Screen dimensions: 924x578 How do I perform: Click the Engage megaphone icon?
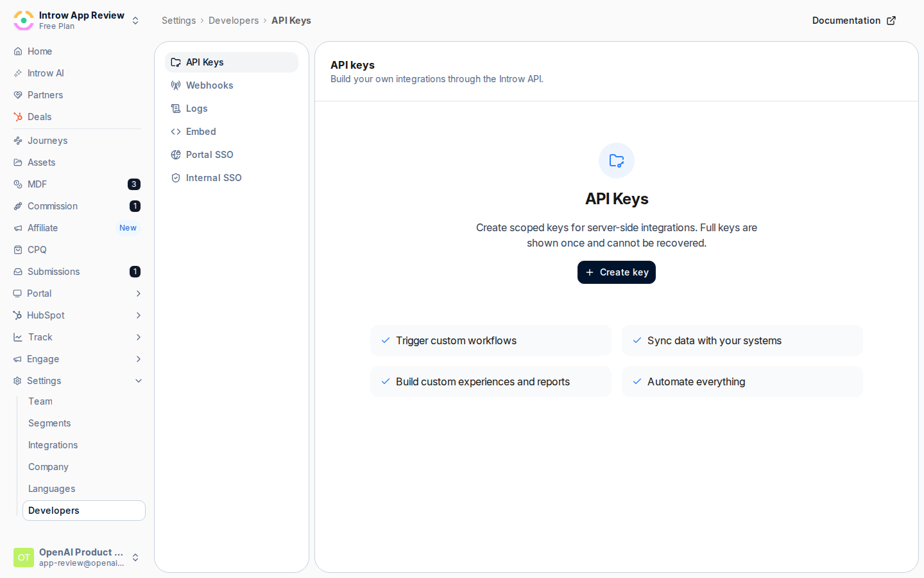tap(17, 359)
